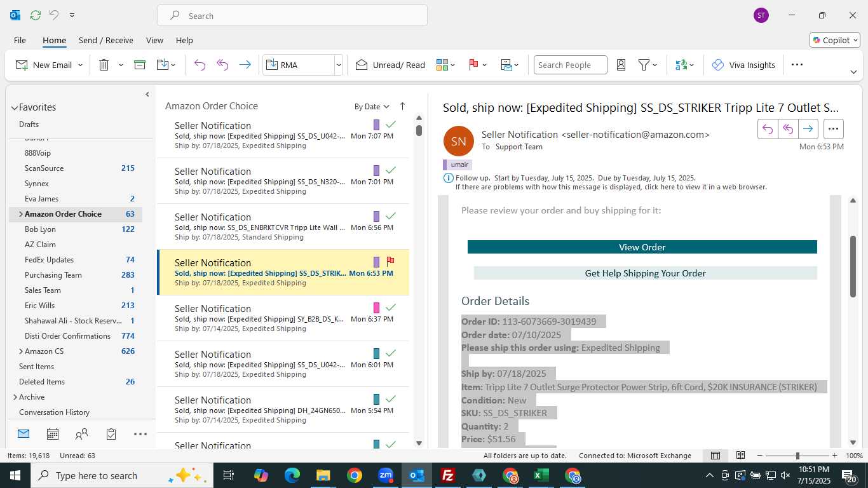The image size is (868, 488).
Task: Open the File menu
Action: [x=20, y=40]
